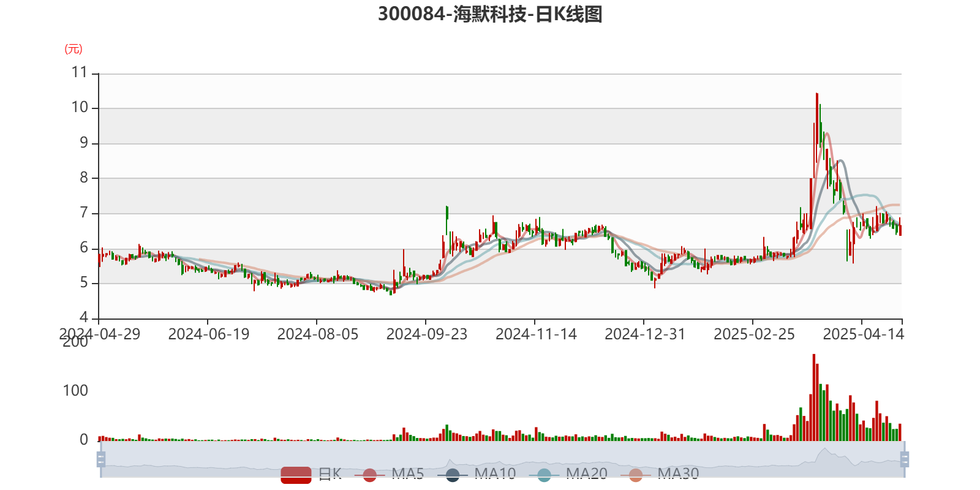Click the (元) price unit label

[73, 49]
